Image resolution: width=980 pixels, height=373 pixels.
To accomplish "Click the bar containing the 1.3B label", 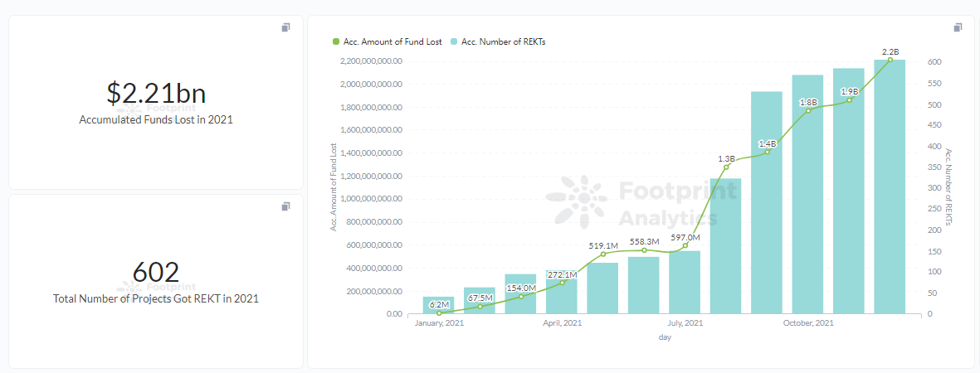I will click(726, 246).
